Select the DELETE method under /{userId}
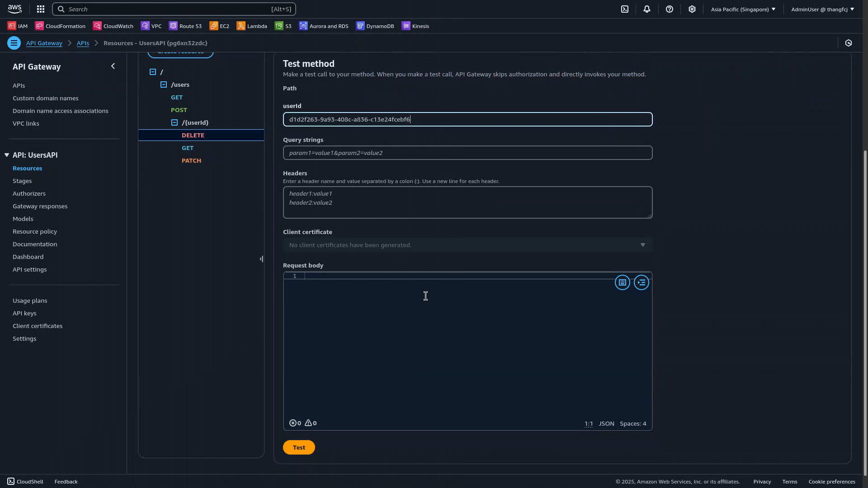The height and width of the screenshot is (488, 868). tap(193, 135)
